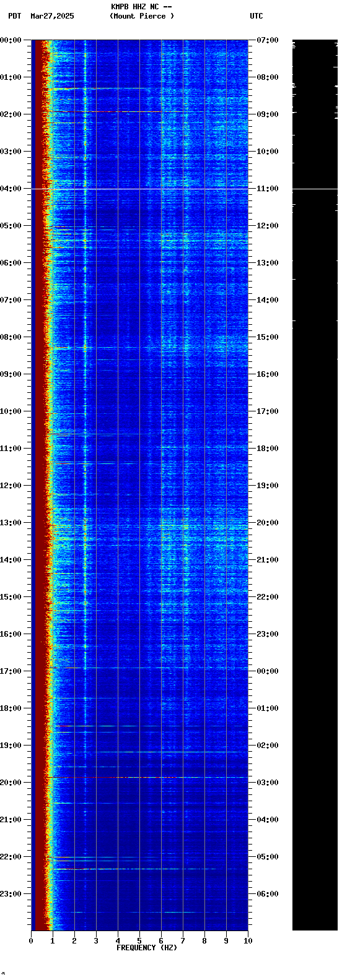Screen dimensions: 342x980
Task: Click the frequency axis '10' tick label
Action: tap(248, 941)
